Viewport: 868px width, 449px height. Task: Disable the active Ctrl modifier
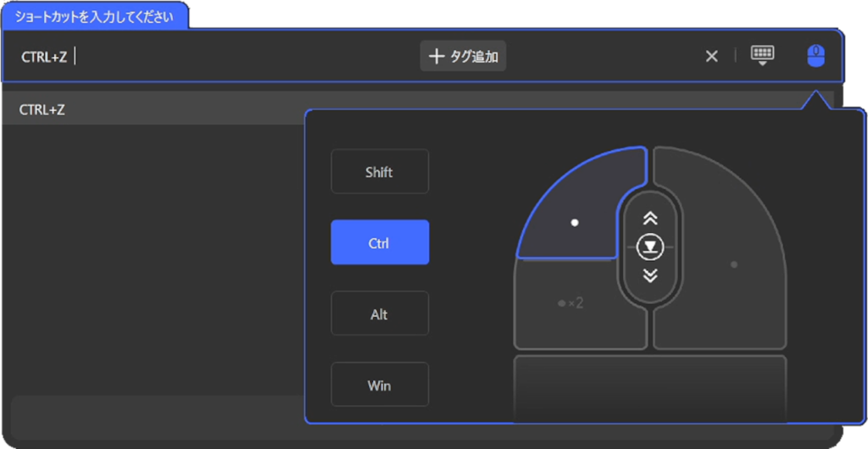tap(379, 243)
